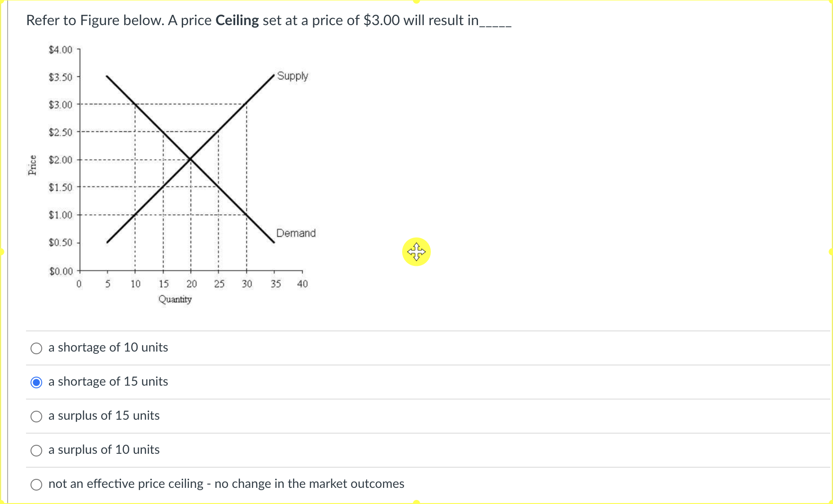Select radio button for 'a shortage of 10 units'

(x=36, y=348)
